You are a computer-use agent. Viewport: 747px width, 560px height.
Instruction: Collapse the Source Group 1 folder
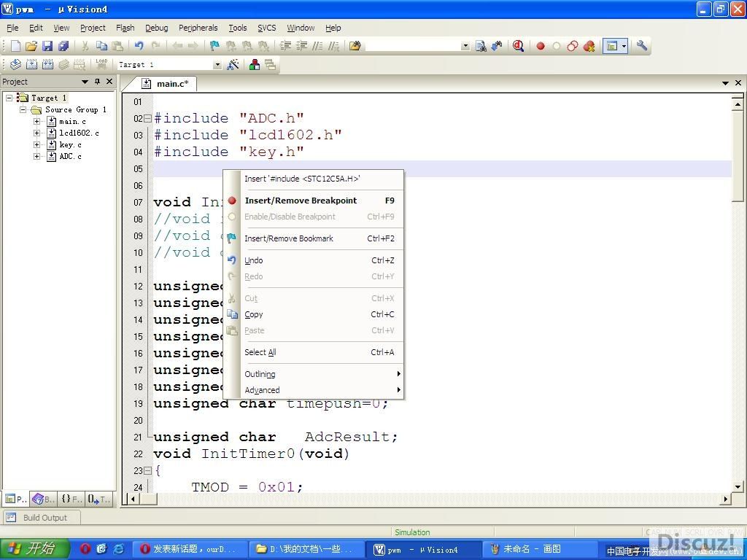(x=23, y=109)
